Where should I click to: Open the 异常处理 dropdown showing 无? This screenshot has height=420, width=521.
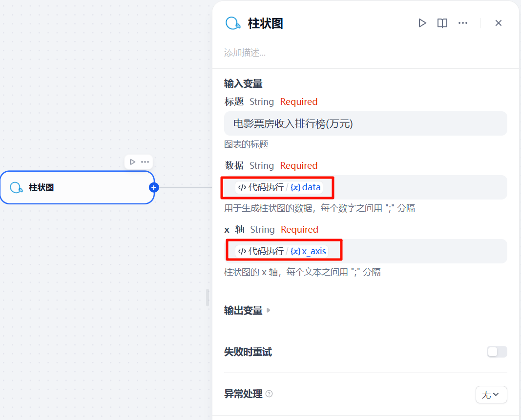tap(491, 395)
